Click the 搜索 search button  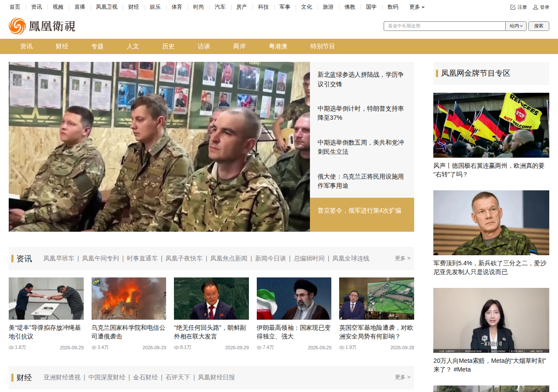(x=539, y=26)
